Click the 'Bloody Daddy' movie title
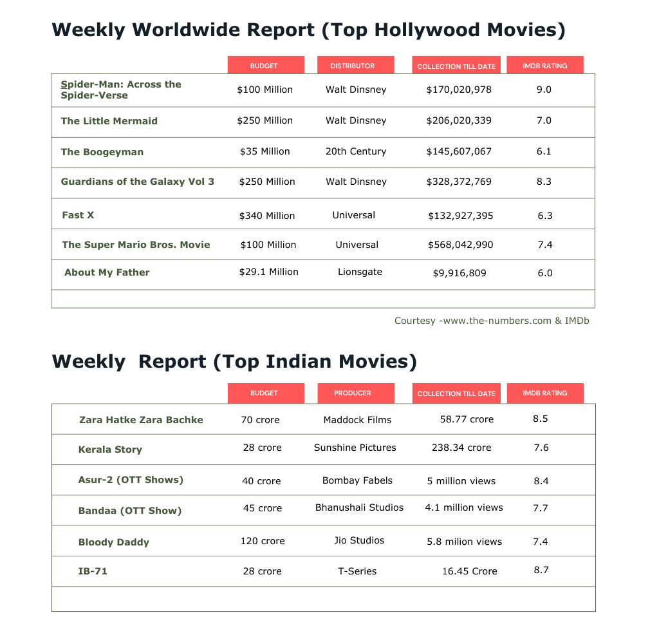The image size is (659, 644). click(114, 542)
